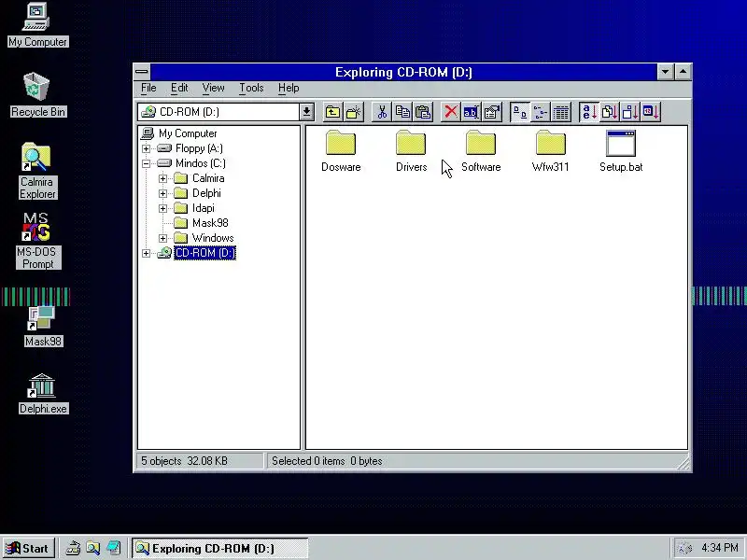Click the 4:34 PM taskbar clock
This screenshot has width=747, height=560.
click(x=719, y=548)
